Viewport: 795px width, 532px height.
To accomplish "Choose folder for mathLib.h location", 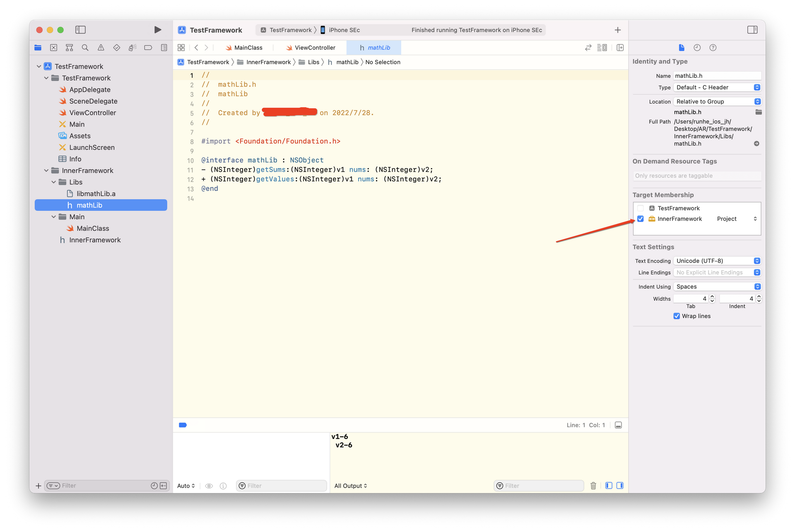I will tap(759, 112).
